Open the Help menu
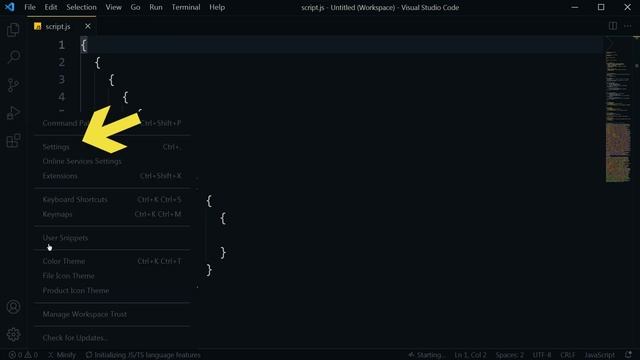 pyautogui.click(x=217, y=7)
